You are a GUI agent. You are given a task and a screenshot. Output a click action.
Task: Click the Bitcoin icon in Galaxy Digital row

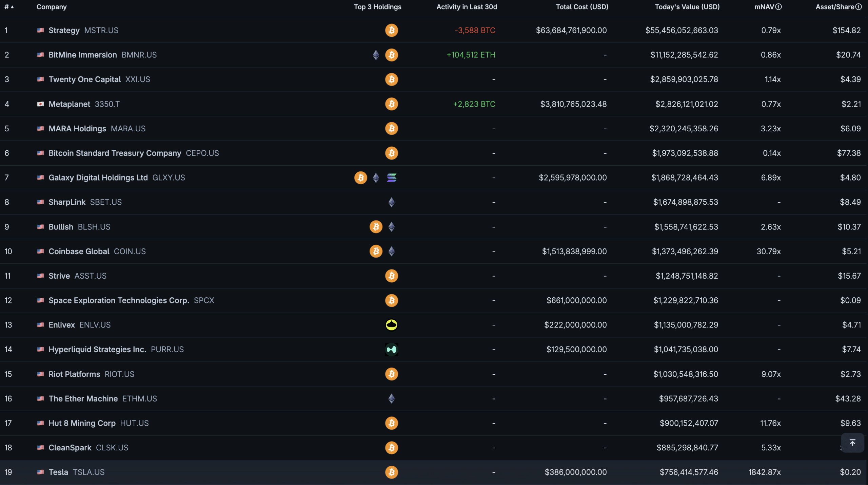click(360, 178)
